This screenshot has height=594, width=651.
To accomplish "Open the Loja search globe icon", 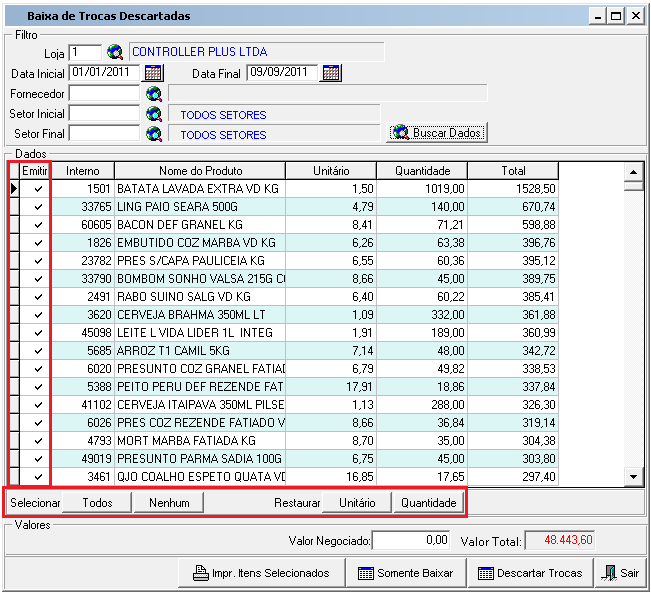I will pyautogui.click(x=115, y=52).
